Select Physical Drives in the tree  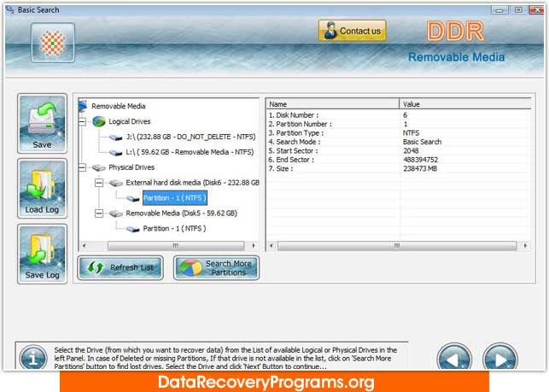(x=131, y=167)
